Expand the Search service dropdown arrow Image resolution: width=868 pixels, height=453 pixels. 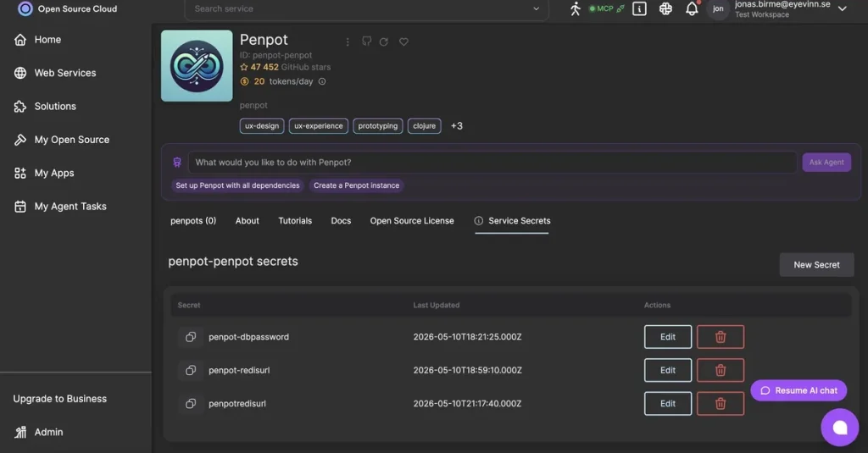click(536, 8)
